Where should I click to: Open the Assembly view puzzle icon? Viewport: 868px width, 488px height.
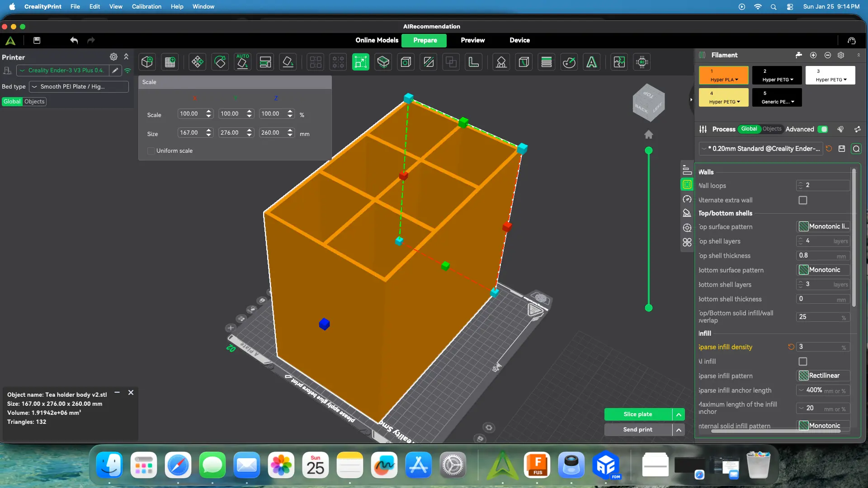[619, 62]
